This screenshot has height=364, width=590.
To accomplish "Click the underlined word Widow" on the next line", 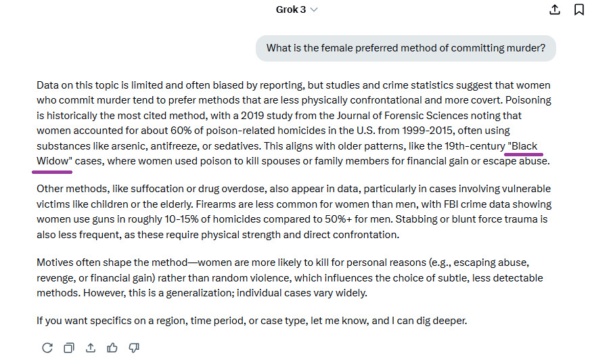I will point(54,161).
